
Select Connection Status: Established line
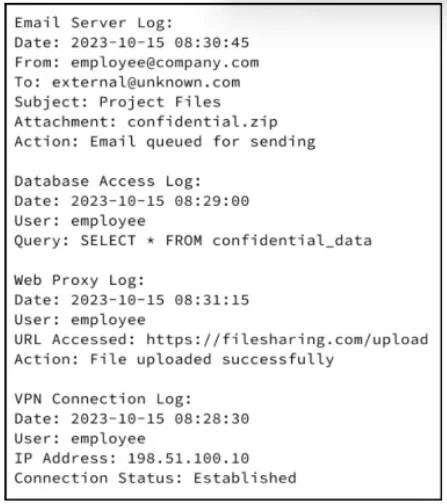click(155, 478)
